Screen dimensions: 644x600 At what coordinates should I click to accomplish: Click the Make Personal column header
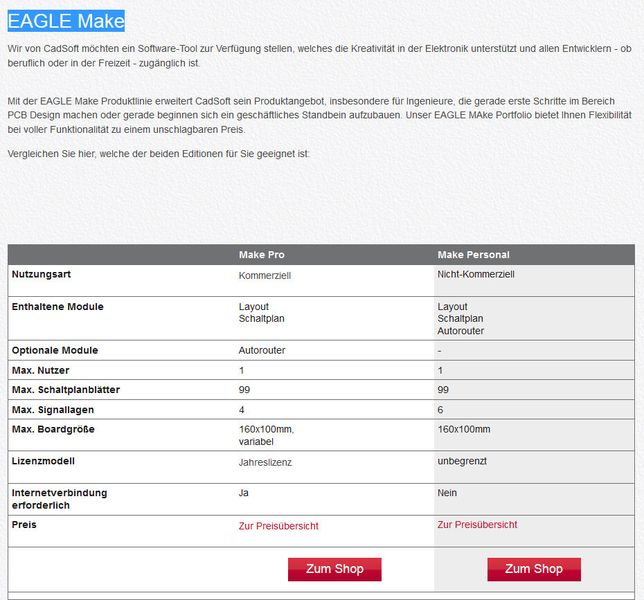(473, 255)
